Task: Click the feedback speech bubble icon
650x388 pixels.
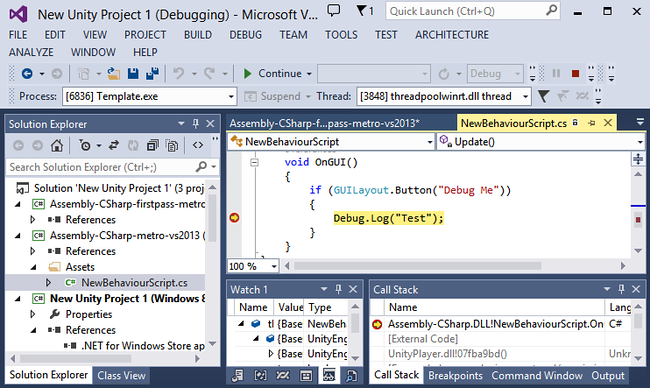Action: [x=334, y=10]
